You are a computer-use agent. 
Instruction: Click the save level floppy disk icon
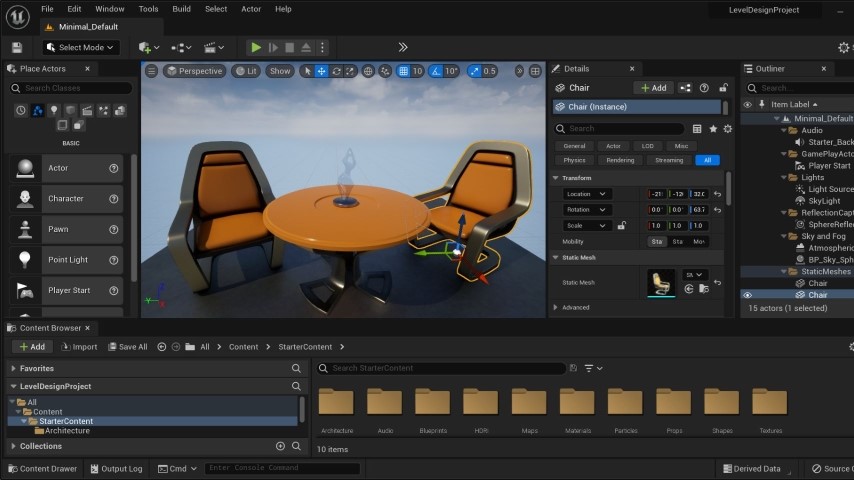17,47
